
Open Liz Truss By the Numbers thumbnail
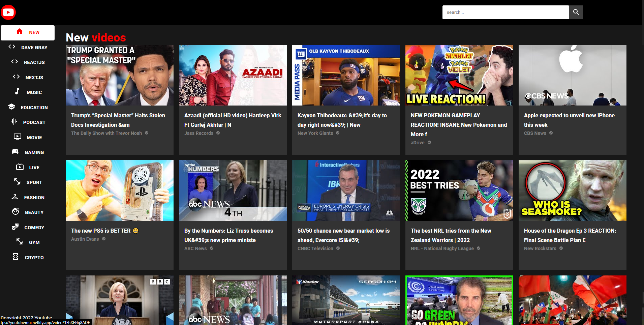click(233, 190)
